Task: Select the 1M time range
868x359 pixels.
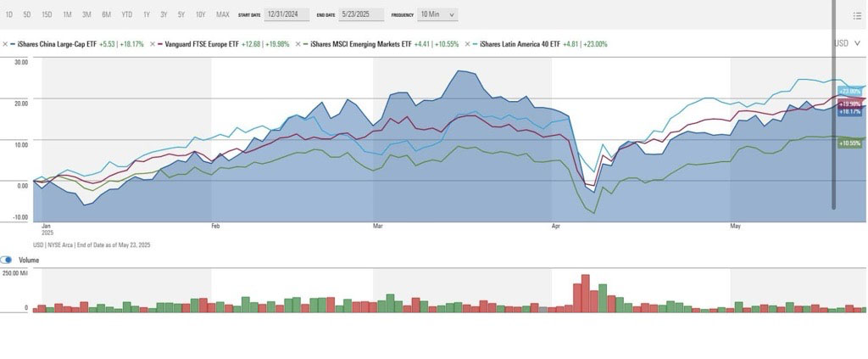Action: point(67,15)
